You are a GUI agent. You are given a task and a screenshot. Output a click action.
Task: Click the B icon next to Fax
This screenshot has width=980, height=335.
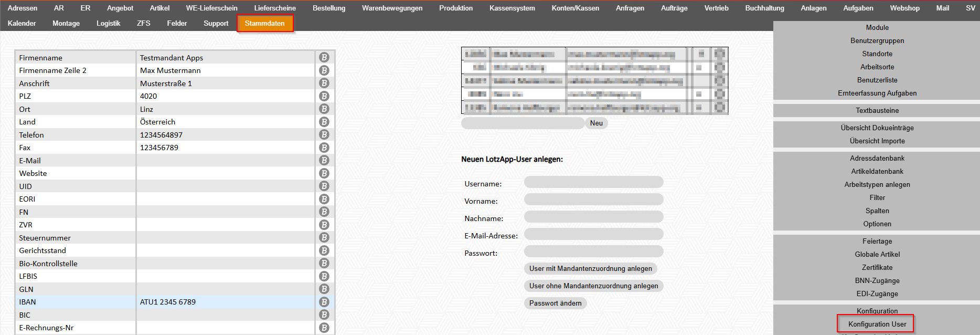coord(324,148)
